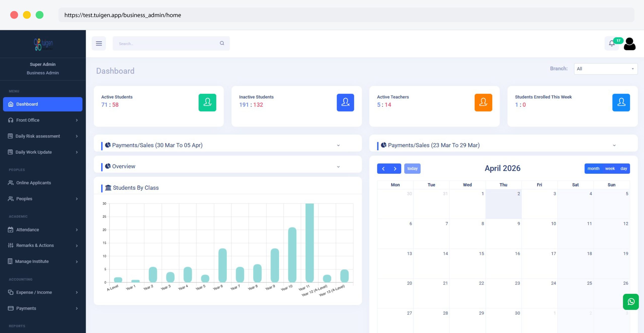644x333 pixels.
Task: Open Online Applicants in sidebar
Action: pos(33,183)
